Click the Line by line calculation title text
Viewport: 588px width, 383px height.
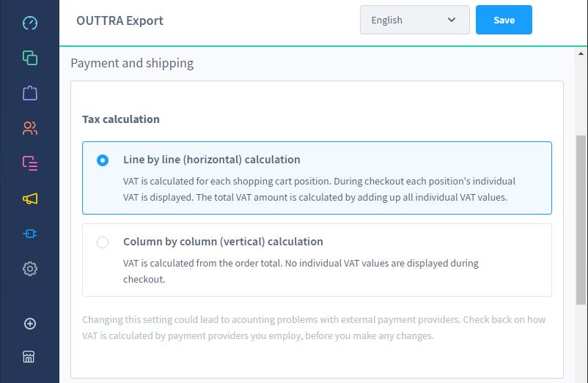pos(212,160)
